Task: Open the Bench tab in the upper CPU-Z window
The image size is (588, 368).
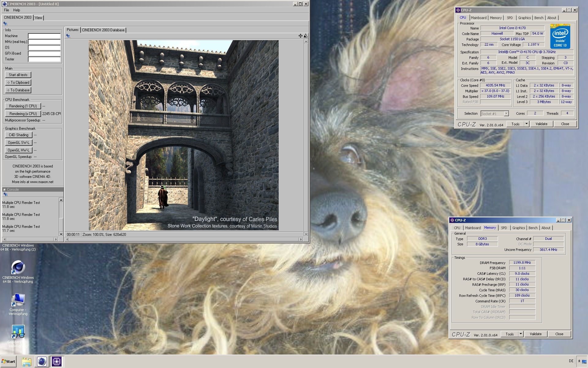Action: pos(539,18)
